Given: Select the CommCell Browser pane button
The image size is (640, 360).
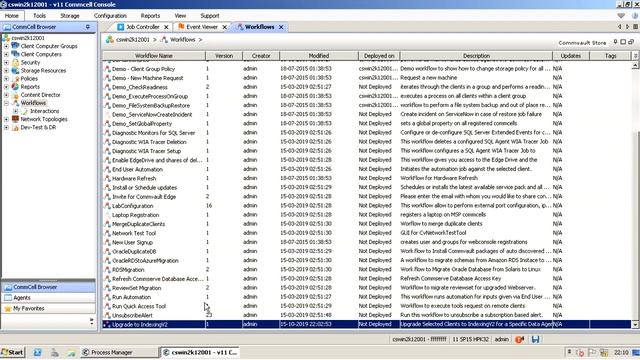Looking at the screenshot, I should pyautogui.click(x=49, y=287).
